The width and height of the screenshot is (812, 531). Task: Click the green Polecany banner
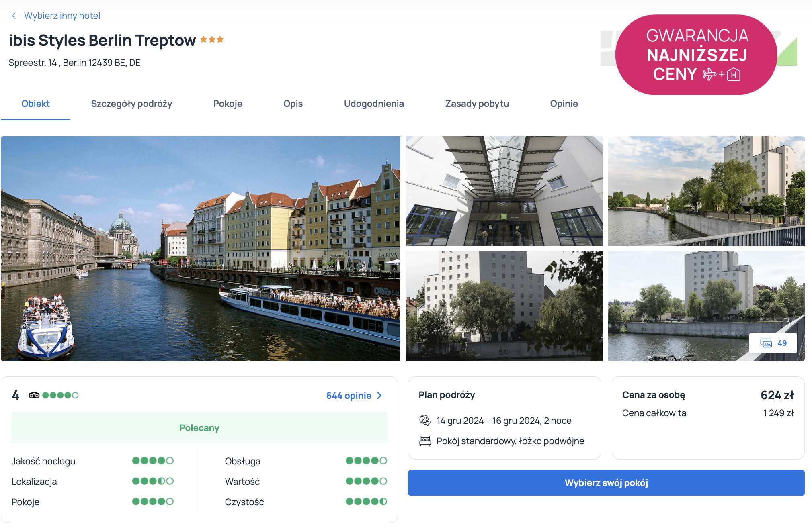(x=199, y=428)
